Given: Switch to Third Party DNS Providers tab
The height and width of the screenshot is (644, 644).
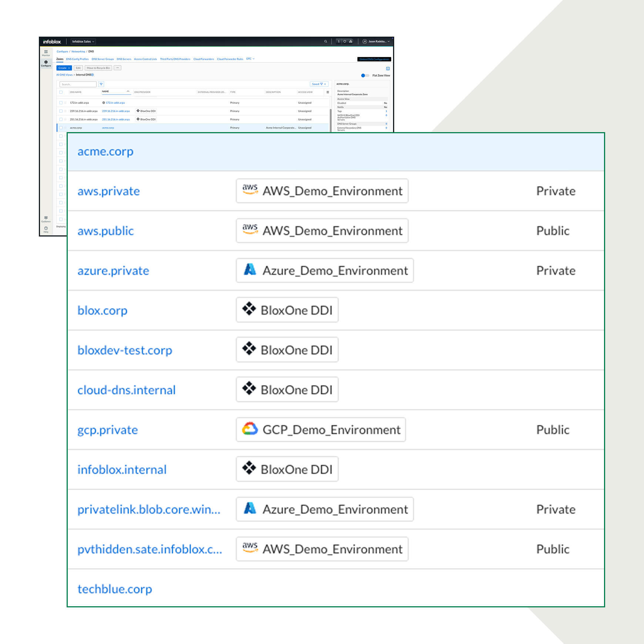Looking at the screenshot, I should 175,59.
